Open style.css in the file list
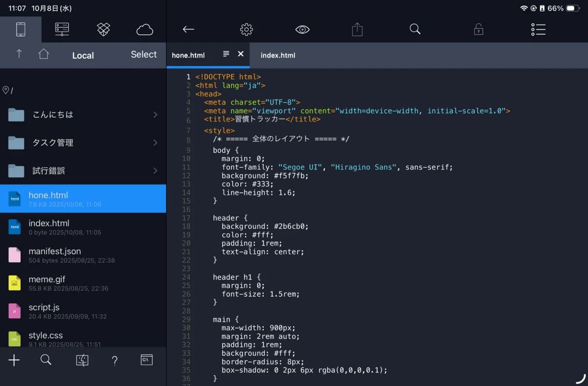The width and height of the screenshot is (588, 386). point(83,338)
